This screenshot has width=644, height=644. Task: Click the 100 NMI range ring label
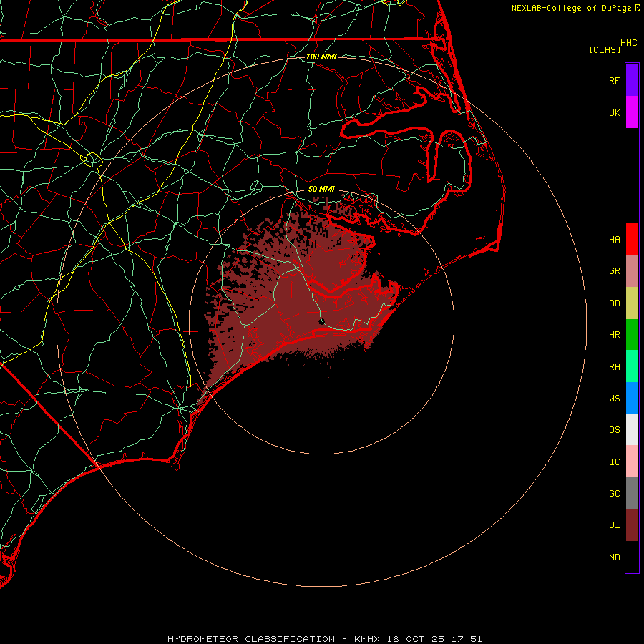click(321, 57)
